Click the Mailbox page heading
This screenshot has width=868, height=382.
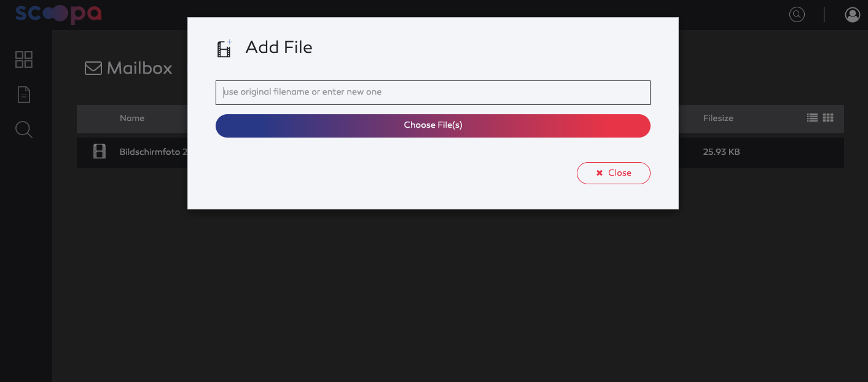139,68
